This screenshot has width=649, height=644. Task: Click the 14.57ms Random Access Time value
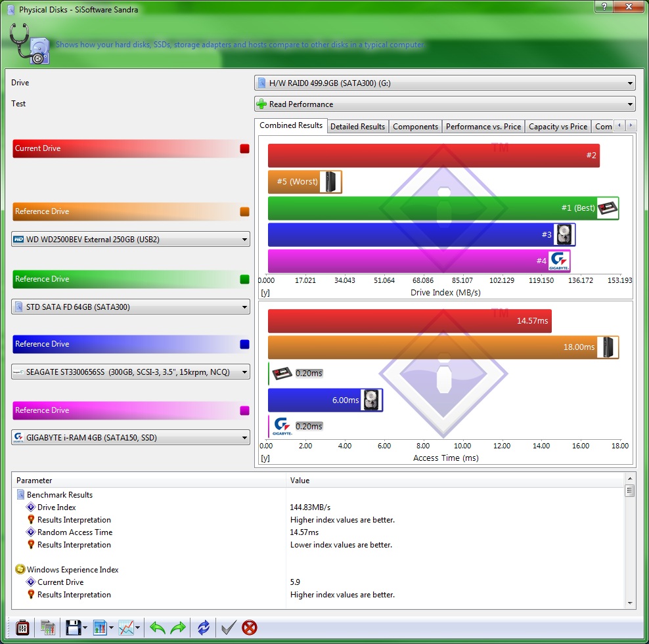[304, 532]
